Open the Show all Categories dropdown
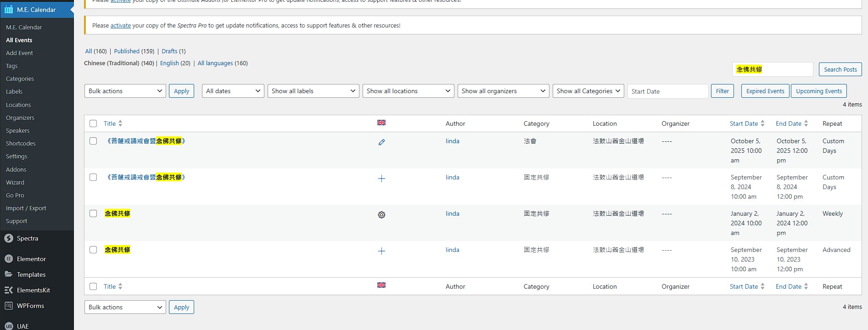The width and height of the screenshot is (868, 330). tap(588, 91)
